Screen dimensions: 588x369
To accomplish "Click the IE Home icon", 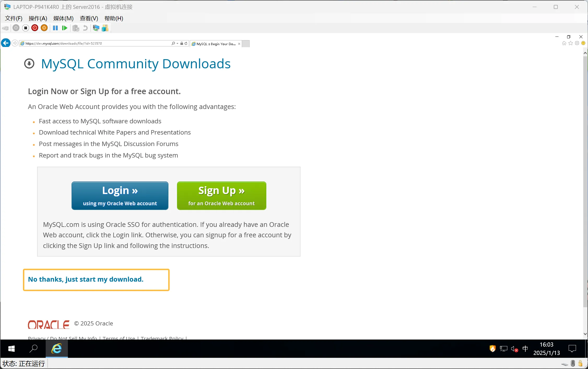I will pos(564,43).
